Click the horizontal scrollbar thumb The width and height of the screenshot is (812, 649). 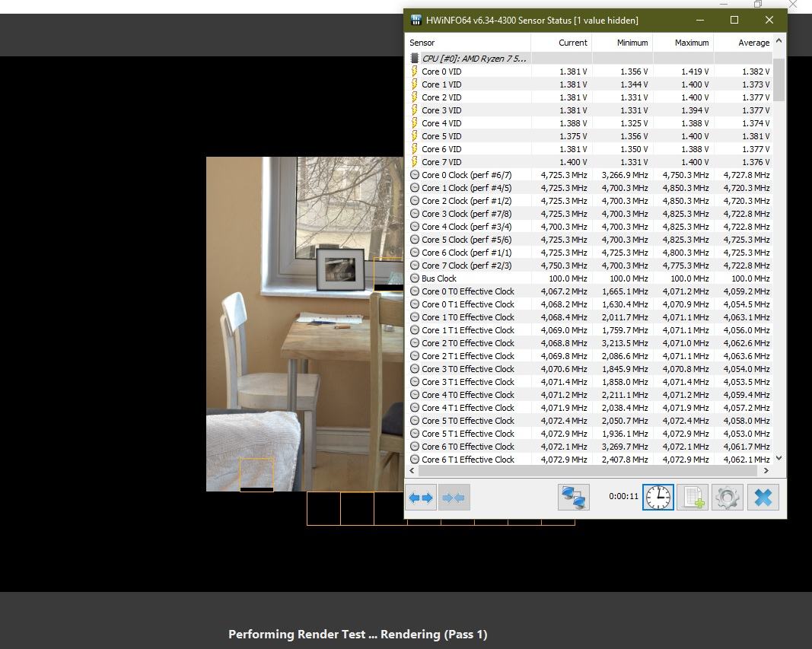coord(588,470)
